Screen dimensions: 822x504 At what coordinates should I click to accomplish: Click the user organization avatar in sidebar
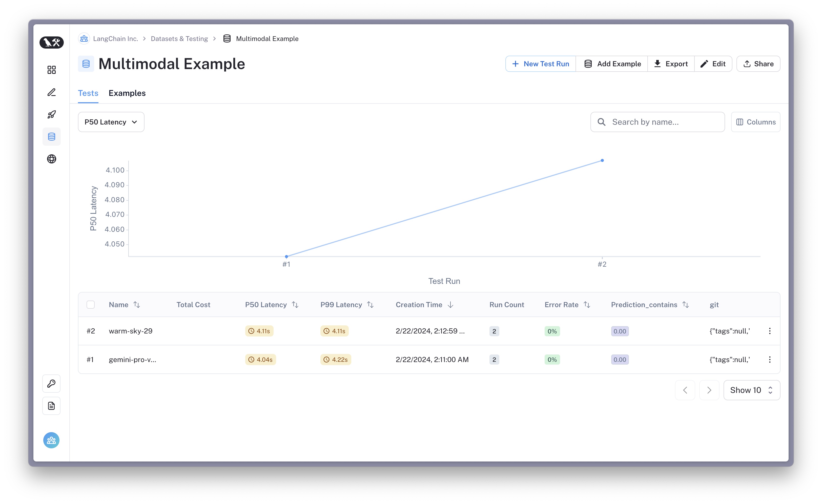pyautogui.click(x=51, y=440)
